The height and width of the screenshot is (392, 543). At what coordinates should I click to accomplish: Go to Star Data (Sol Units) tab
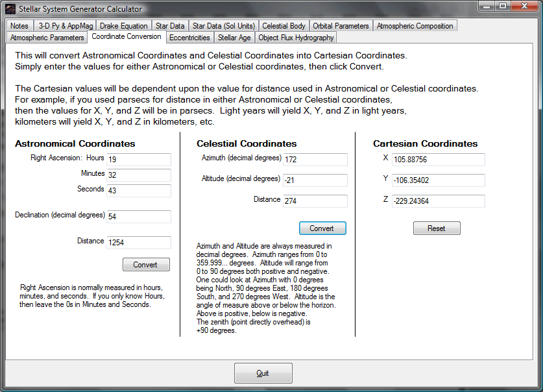tap(224, 26)
